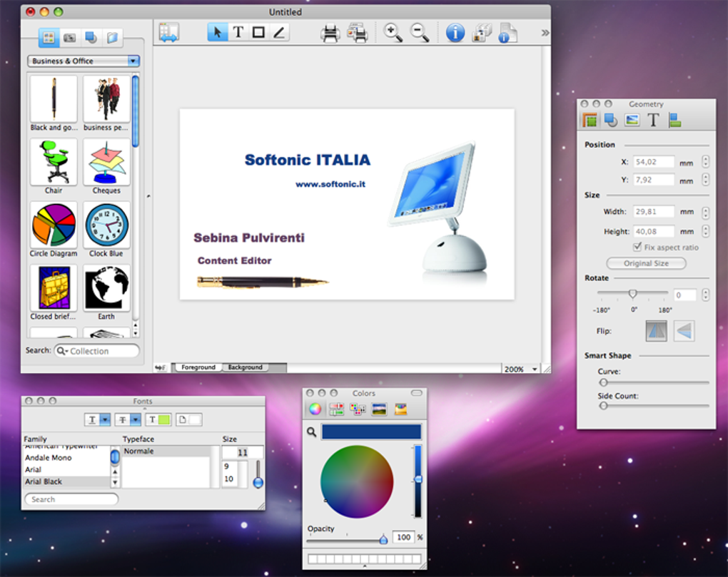
Task: Open the underline style dropdown in Fonts
Action: (x=98, y=420)
